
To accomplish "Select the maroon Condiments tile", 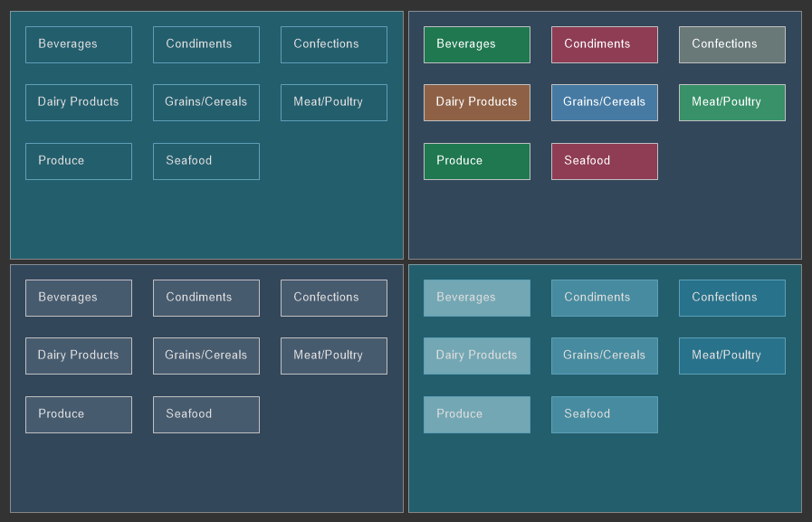I will (x=604, y=44).
